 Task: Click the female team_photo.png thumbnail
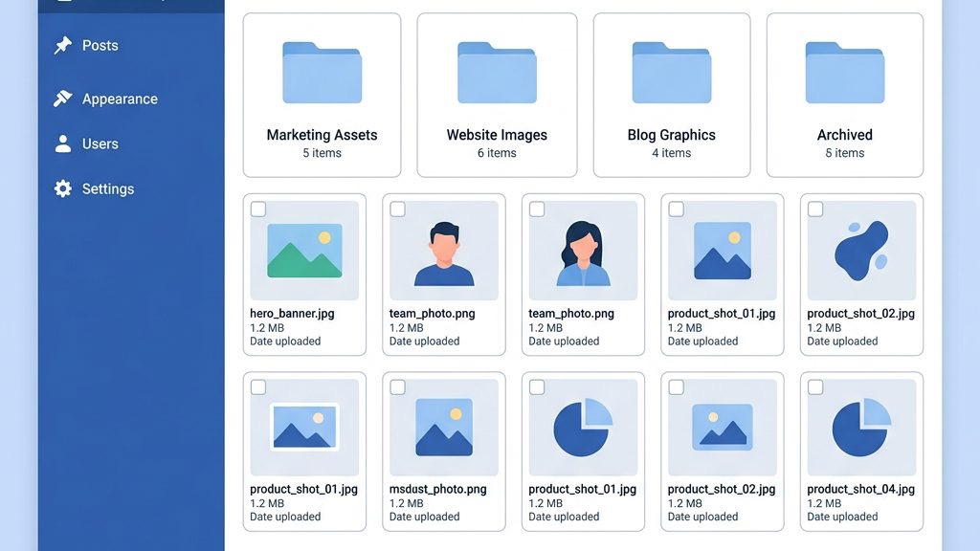tap(583, 250)
